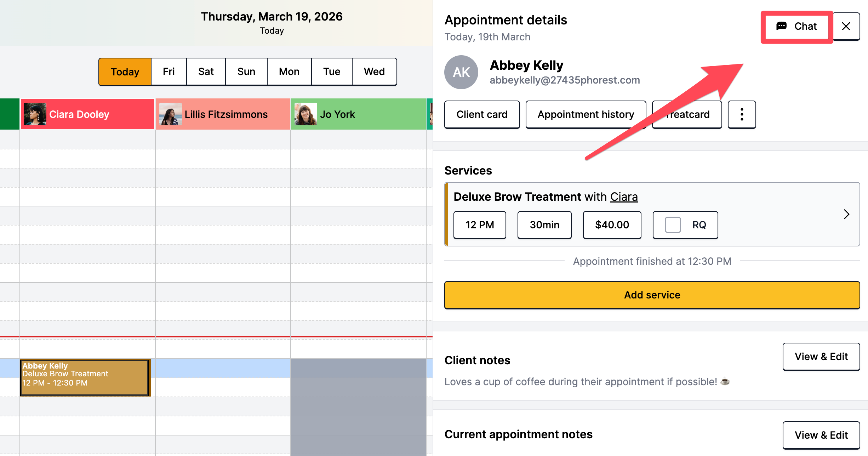This screenshot has height=456, width=868.
Task: Click Jo York's staff photo
Action: click(x=306, y=114)
